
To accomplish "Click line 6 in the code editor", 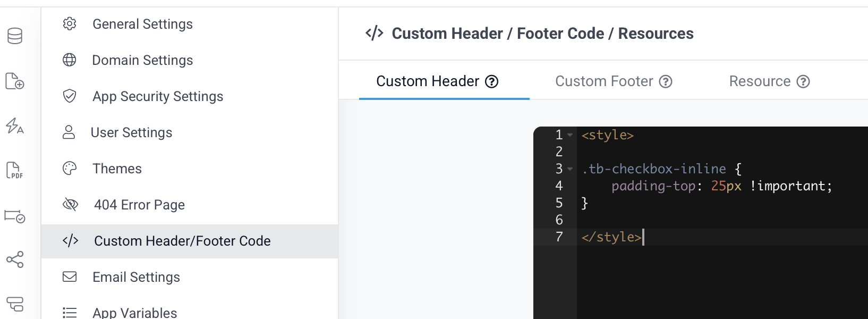I will [x=691, y=220].
